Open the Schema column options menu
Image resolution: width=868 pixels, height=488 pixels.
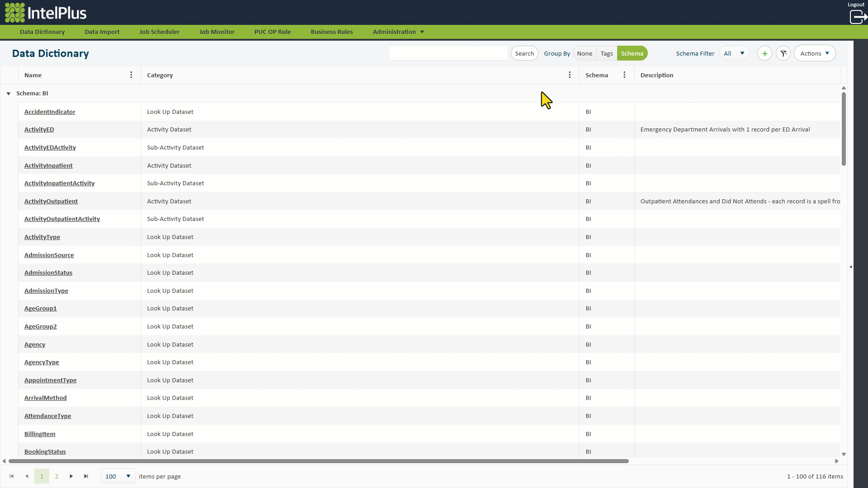624,75
